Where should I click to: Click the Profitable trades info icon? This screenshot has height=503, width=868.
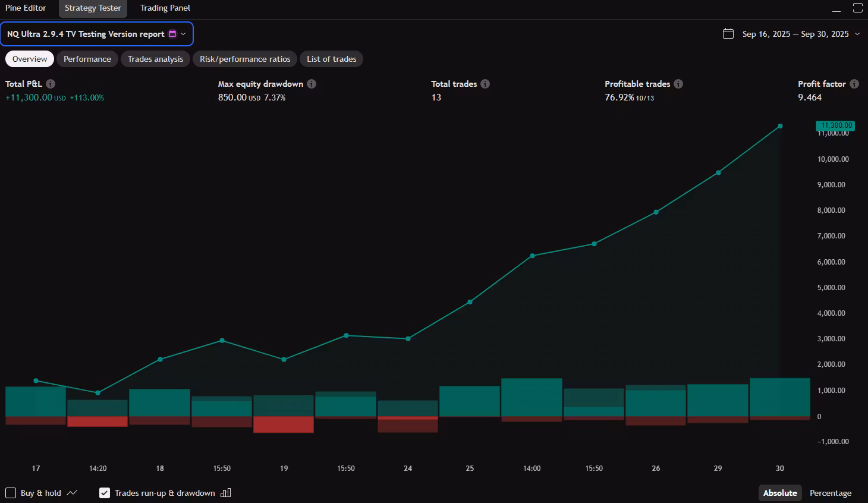click(678, 84)
